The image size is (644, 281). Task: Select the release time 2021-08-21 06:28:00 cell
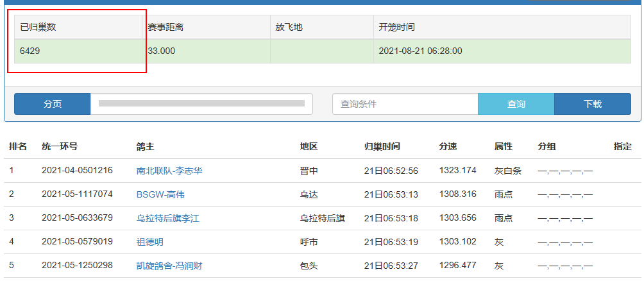[420, 51]
